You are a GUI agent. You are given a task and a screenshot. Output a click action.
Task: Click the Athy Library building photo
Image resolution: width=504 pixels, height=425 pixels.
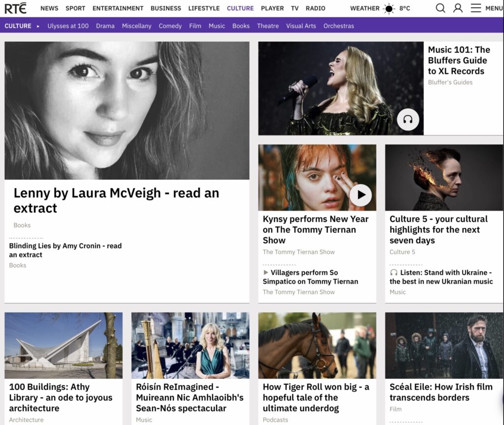tap(63, 346)
